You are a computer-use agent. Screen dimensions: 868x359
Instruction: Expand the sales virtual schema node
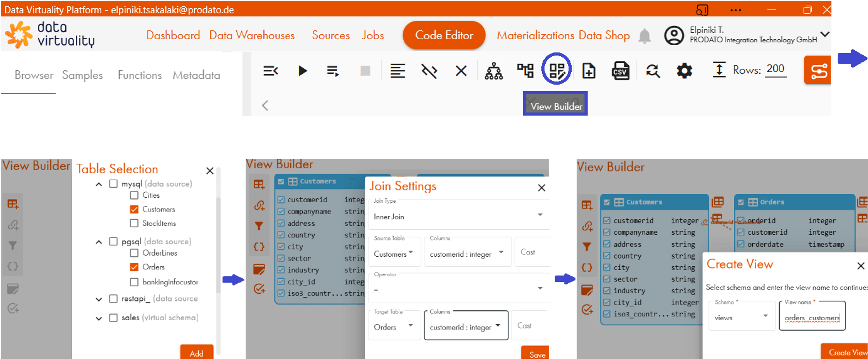(x=99, y=318)
